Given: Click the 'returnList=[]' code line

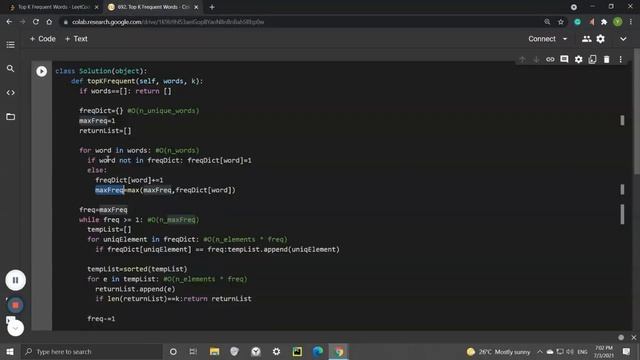Looking at the screenshot, I should 105,131.
